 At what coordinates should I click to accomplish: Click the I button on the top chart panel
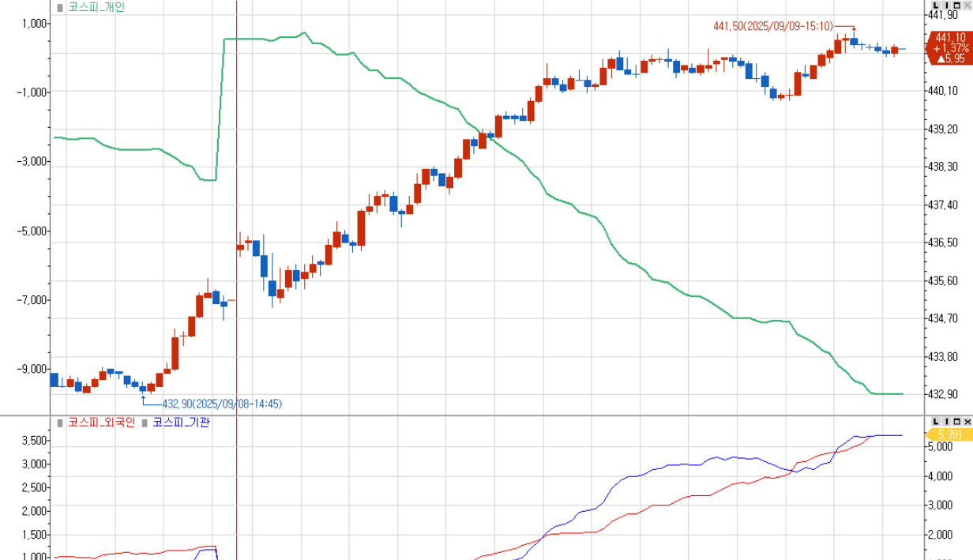[946, 6]
